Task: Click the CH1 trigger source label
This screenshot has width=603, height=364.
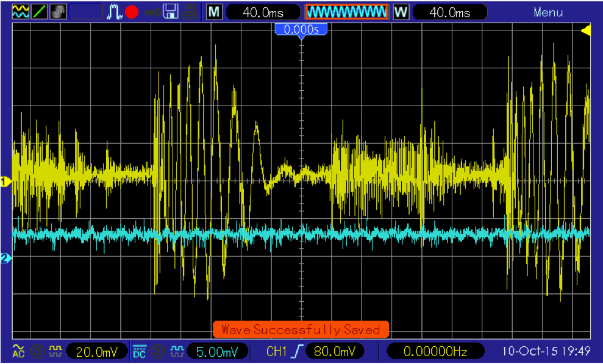Action: coord(277,351)
